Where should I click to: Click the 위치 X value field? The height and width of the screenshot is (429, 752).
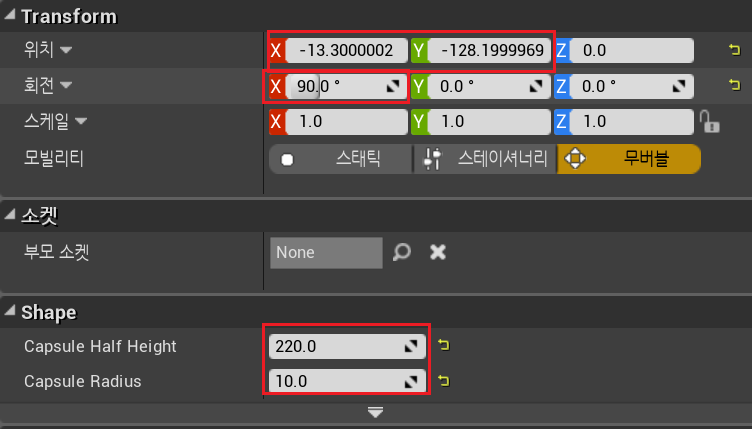[x=346, y=50]
